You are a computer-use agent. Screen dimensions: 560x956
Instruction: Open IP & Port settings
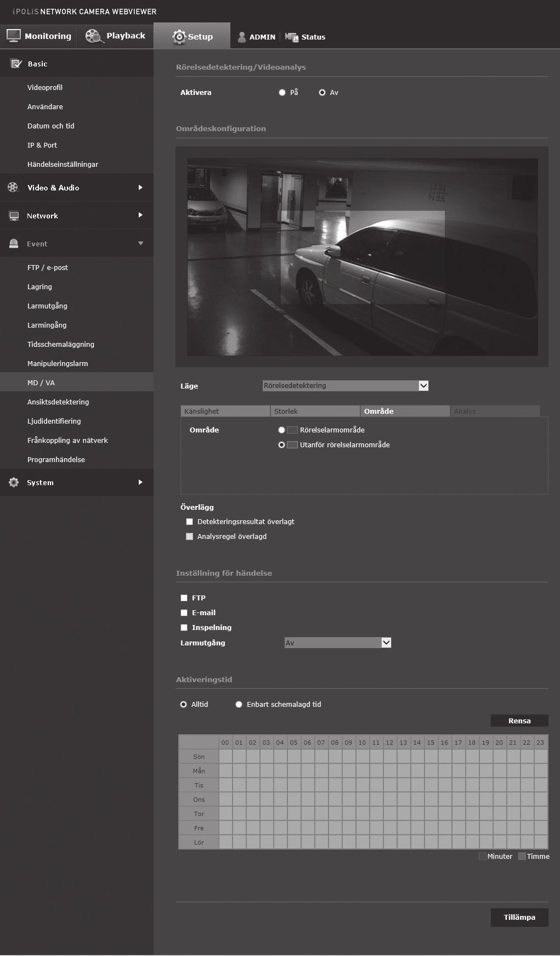click(42, 145)
